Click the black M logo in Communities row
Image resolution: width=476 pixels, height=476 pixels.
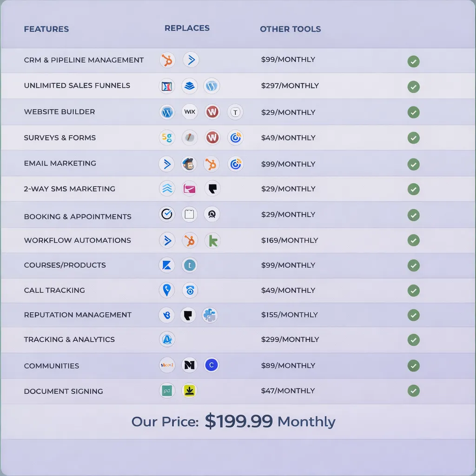coord(189,365)
